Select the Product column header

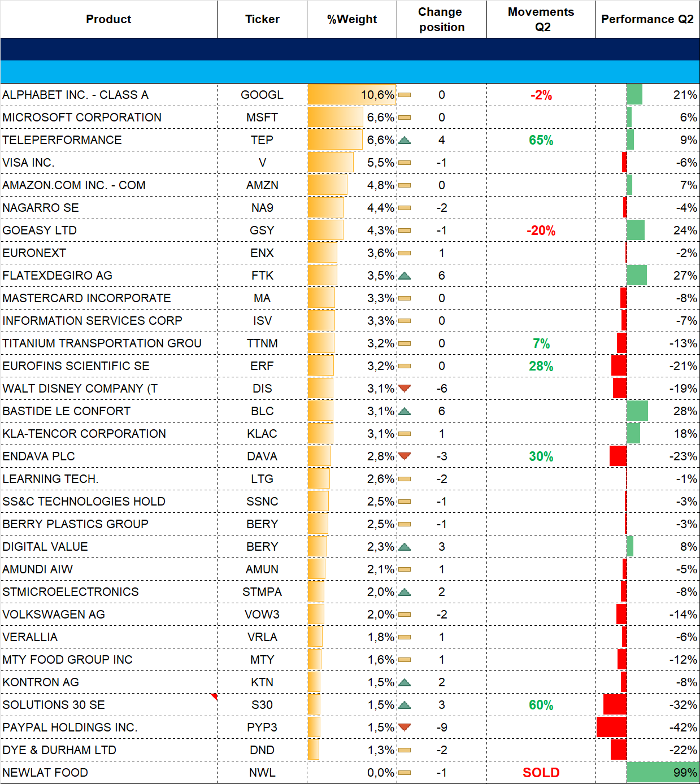point(108,19)
